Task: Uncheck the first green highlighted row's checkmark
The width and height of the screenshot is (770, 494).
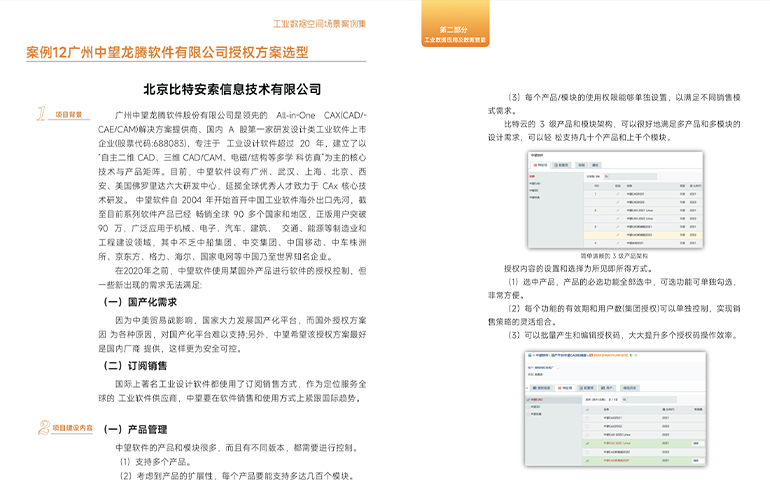Action: pyautogui.click(x=587, y=443)
